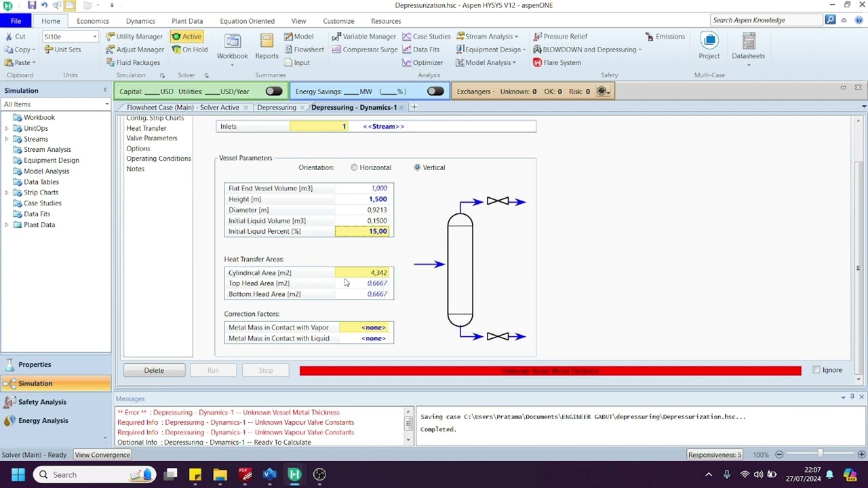Image resolution: width=868 pixels, height=488 pixels.
Task: Toggle the Capital/Utilities economics switch
Action: tap(273, 91)
